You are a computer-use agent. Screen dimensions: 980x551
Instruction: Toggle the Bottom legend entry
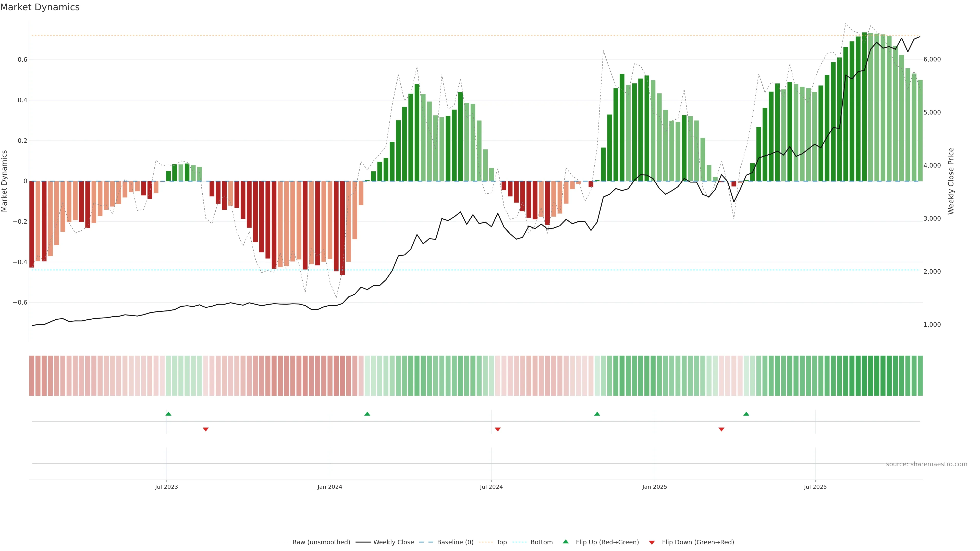pos(541,542)
